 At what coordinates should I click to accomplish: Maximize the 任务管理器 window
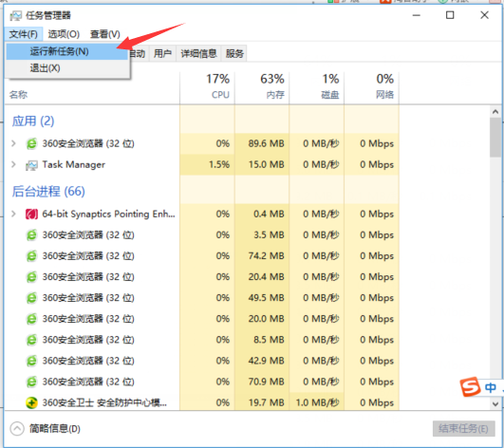[x=450, y=15]
